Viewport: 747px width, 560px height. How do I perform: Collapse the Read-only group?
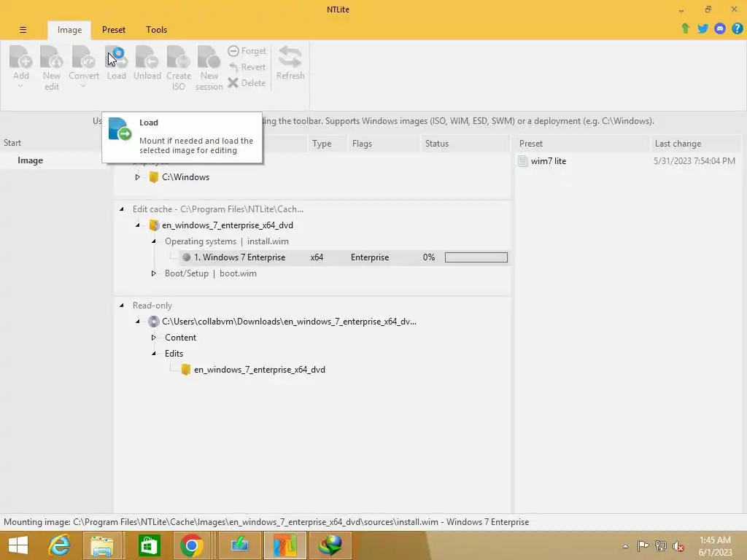122,306
